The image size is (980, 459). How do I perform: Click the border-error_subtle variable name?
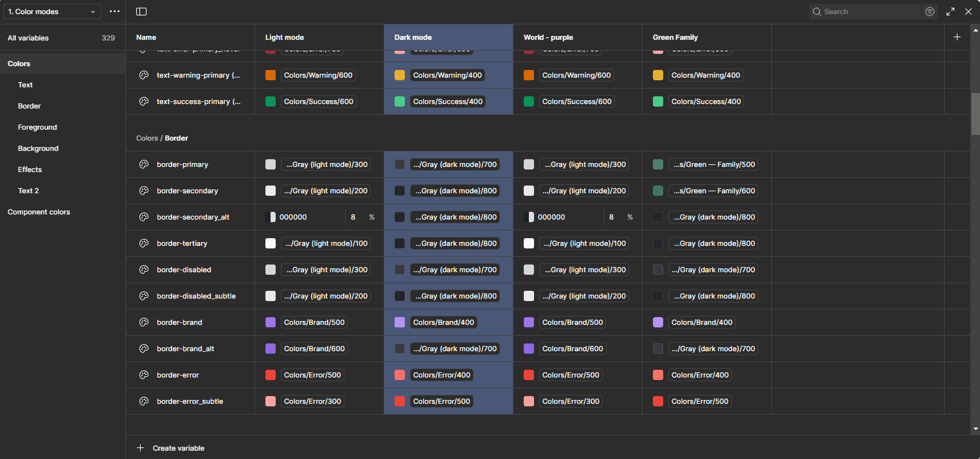pos(190,401)
